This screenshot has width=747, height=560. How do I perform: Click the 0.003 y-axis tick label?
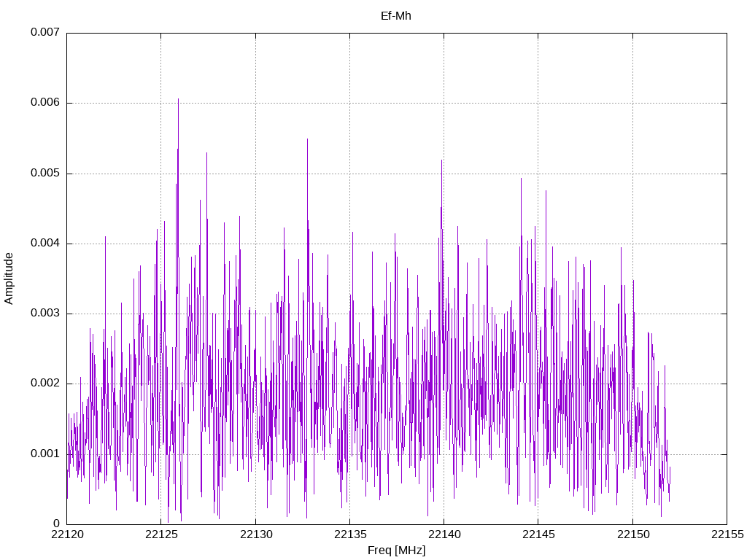45,313
